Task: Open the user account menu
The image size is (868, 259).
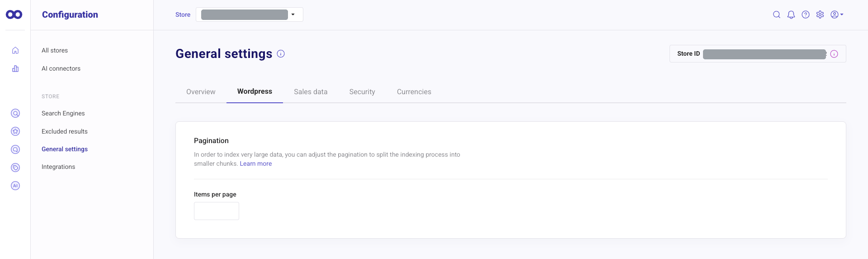Action: [837, 14]
